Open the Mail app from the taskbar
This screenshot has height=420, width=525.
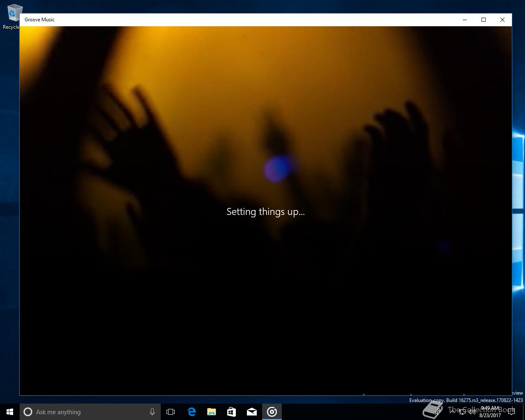tap(251, 412)
